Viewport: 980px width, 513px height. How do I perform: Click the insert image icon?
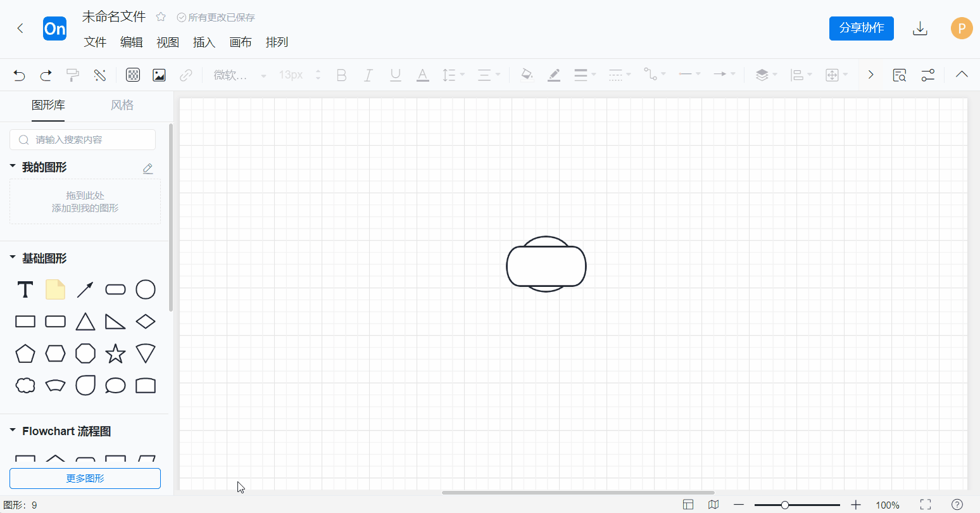tap(159, 75)
